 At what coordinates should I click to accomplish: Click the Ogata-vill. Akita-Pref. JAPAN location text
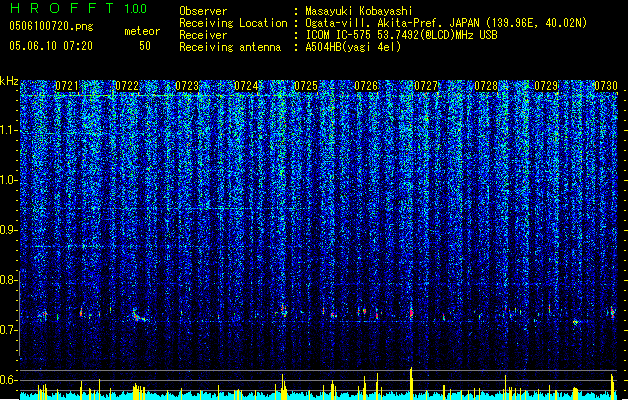click(x=446, y=23)
